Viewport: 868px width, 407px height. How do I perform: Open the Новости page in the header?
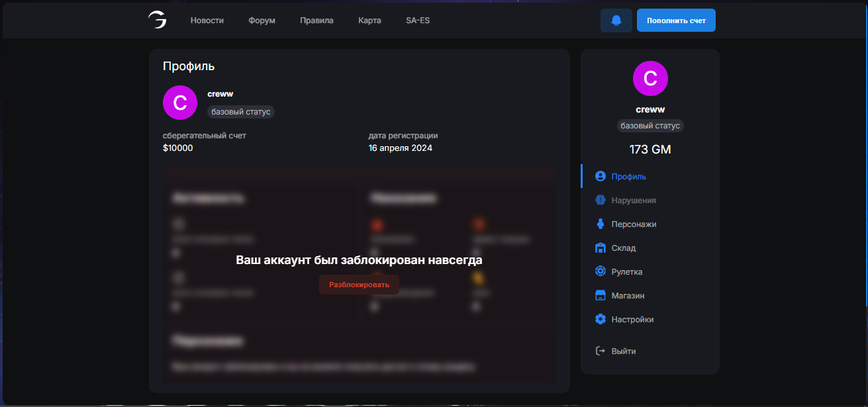(207, 21)
